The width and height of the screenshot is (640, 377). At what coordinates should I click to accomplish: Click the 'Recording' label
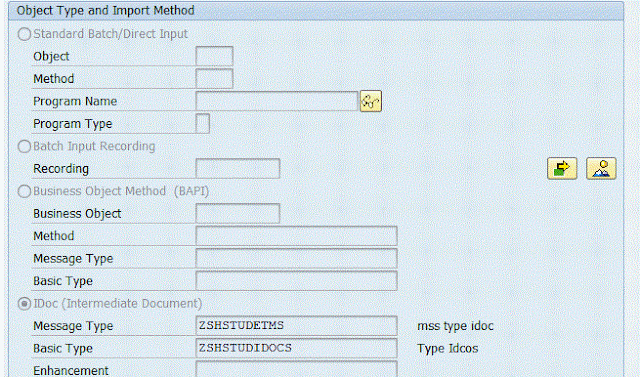point(61,169)
